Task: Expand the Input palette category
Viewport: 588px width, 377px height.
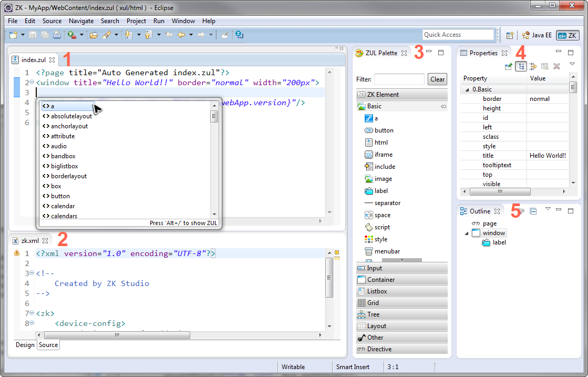Action: click(x=402, y=268)
